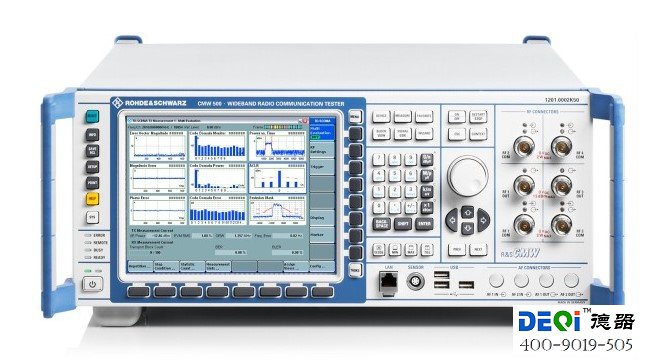Image resolution: width=649 pixels, height=360 pixels.
Task: Click the PRINT key on left panel
Action: (92, 182)
